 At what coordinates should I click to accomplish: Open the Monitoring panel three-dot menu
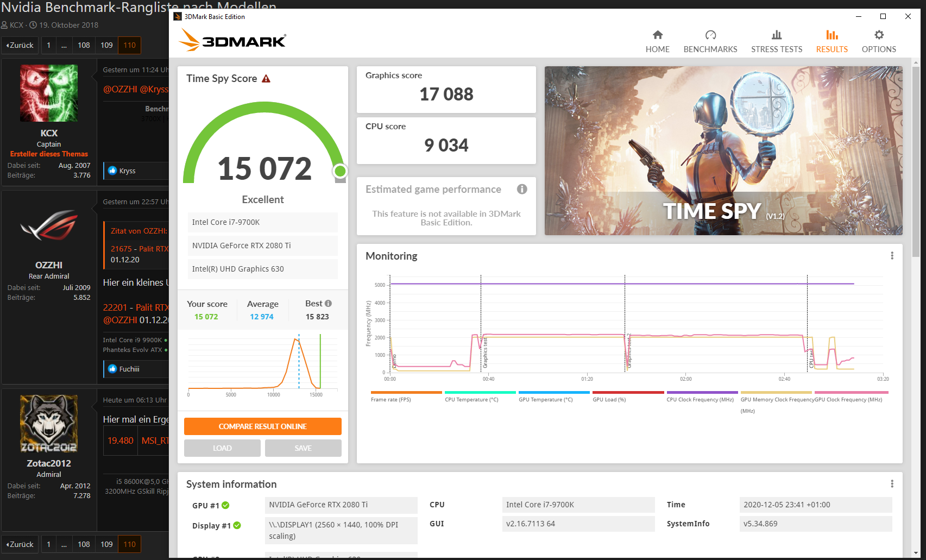(892, 256)
